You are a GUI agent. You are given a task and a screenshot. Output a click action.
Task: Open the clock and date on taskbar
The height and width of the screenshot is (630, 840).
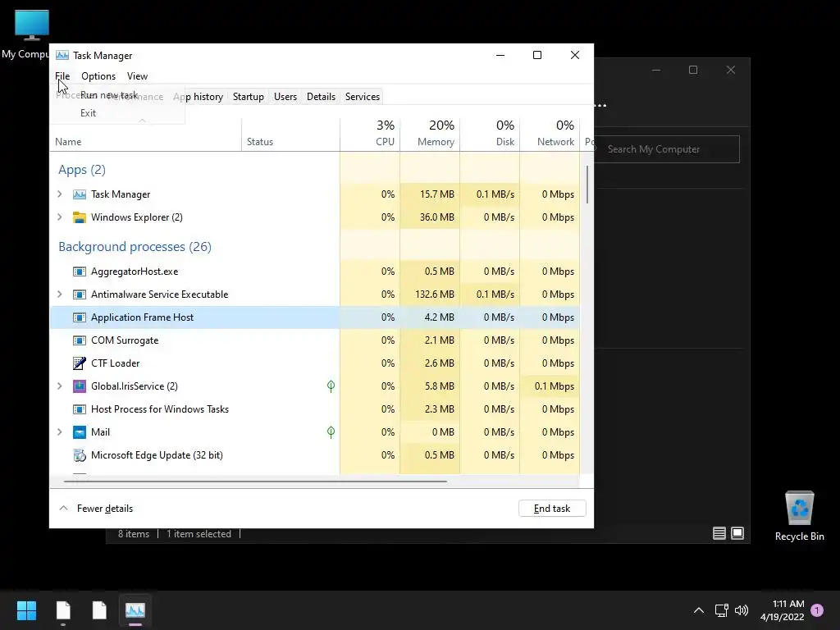[x=782, y=610]
